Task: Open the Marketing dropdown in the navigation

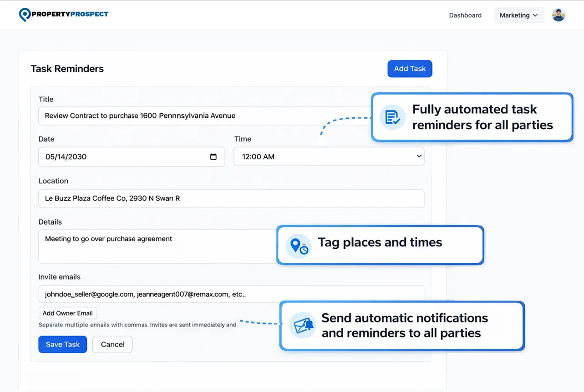Action: (519, 15)
